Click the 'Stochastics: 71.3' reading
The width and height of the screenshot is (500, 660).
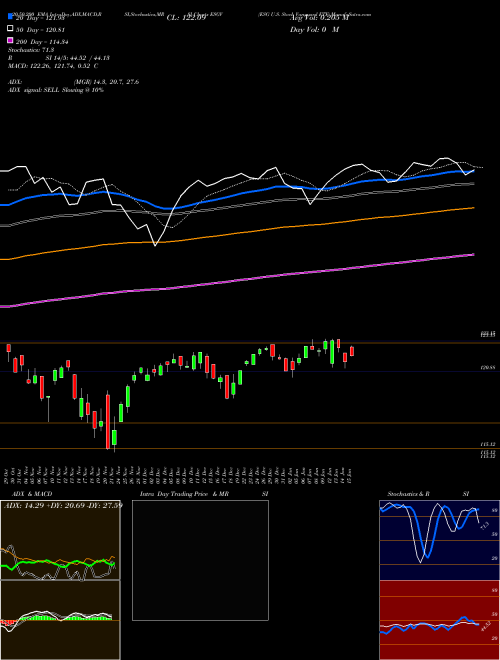(31, 50)
